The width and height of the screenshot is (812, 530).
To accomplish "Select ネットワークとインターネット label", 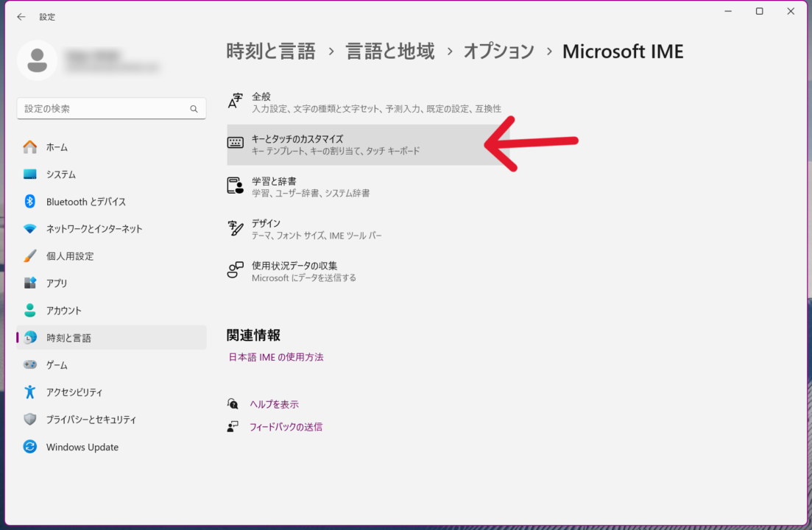I will pyautogui.click(x=94, y=229).
